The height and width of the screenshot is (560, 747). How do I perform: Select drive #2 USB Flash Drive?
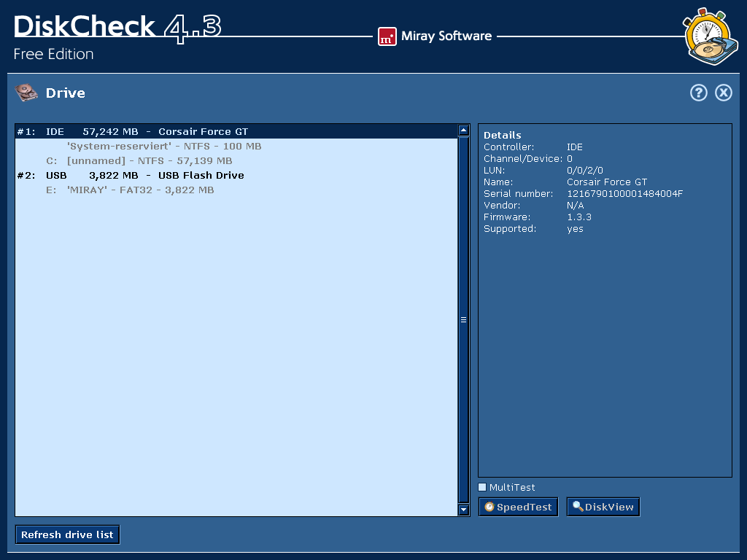146,176
